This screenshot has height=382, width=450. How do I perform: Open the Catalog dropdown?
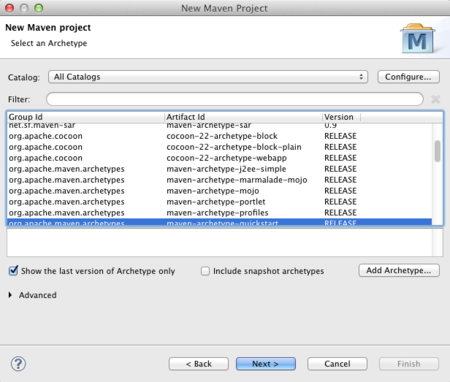click(208, 77)
